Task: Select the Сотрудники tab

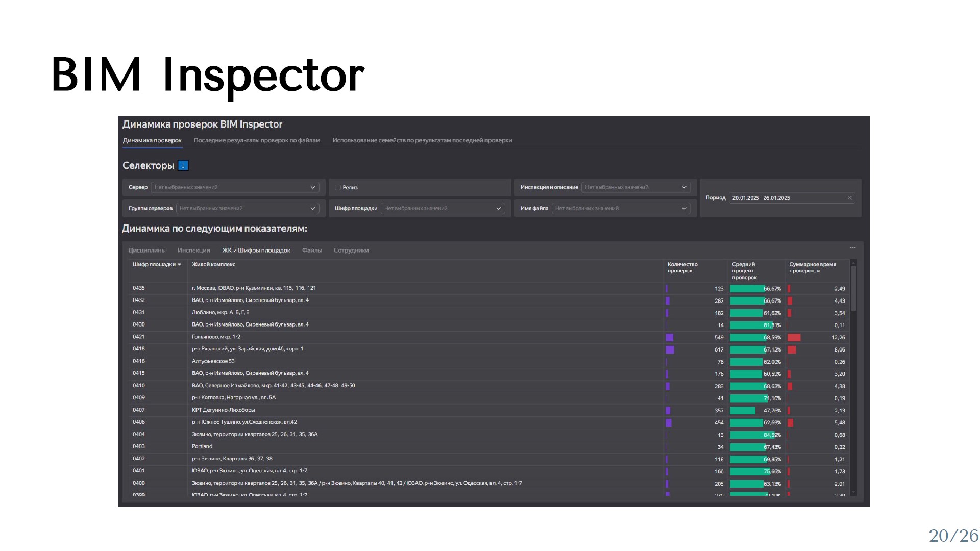Action: coord(351,251)
